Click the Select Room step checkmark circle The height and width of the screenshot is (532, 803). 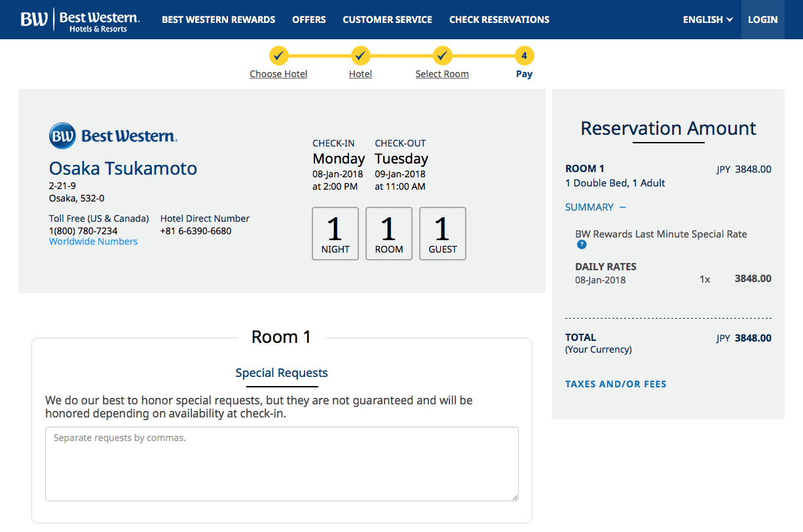coord(442,56)
